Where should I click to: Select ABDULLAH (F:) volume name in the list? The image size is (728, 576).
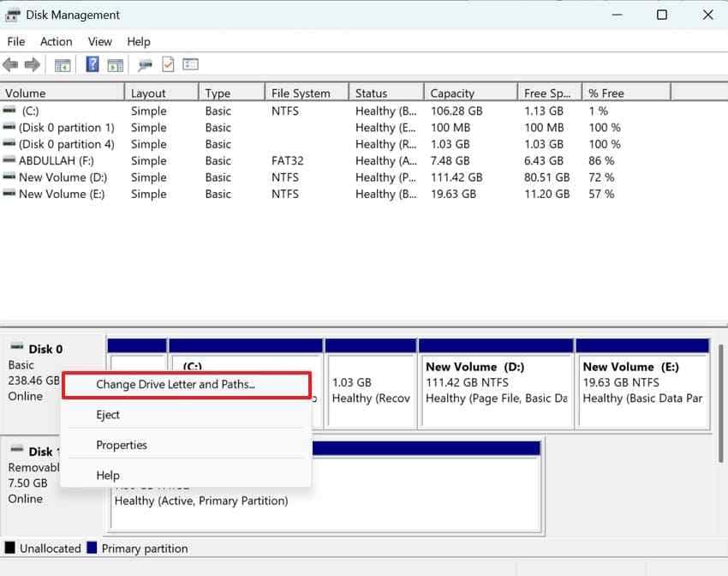point(57,161)
